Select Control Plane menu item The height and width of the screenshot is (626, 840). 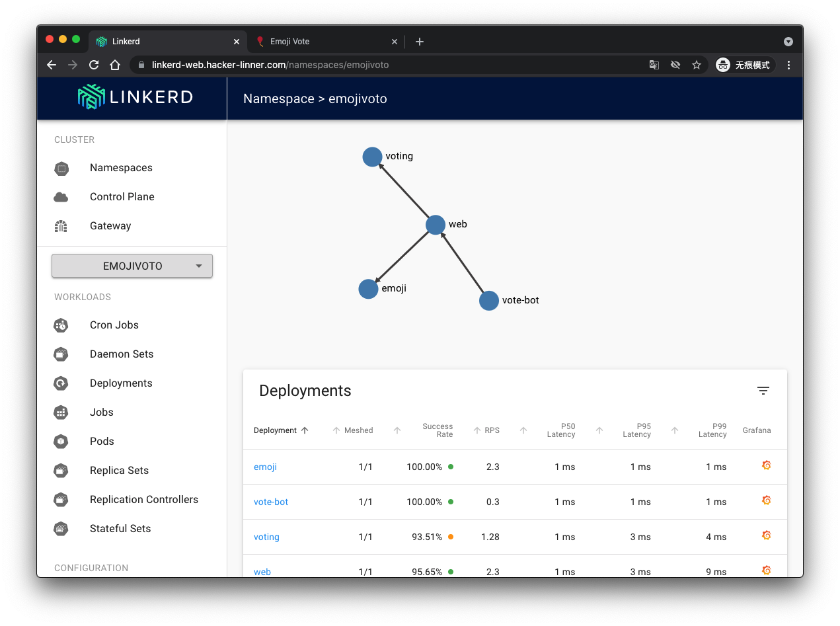coord(122,197)
